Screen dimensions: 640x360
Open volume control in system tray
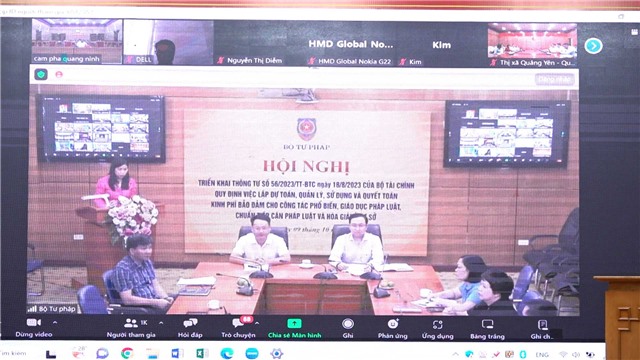[x=576, y=355]
